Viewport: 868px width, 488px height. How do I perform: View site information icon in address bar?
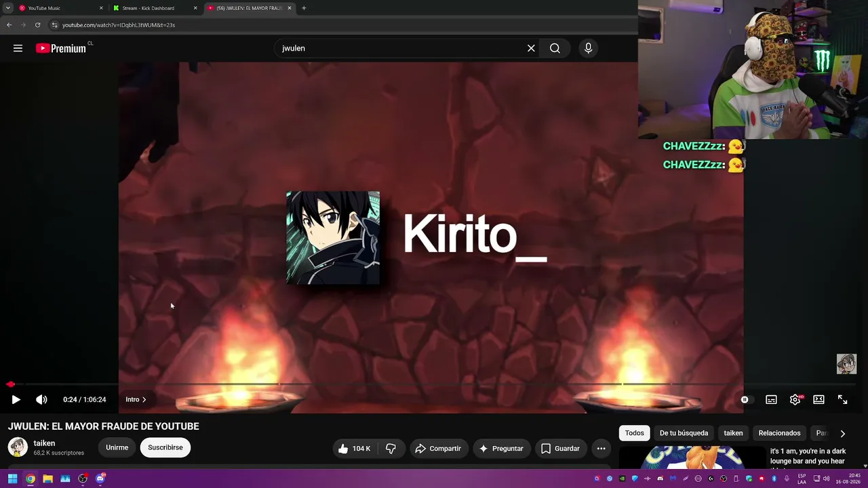coord(55,25)
